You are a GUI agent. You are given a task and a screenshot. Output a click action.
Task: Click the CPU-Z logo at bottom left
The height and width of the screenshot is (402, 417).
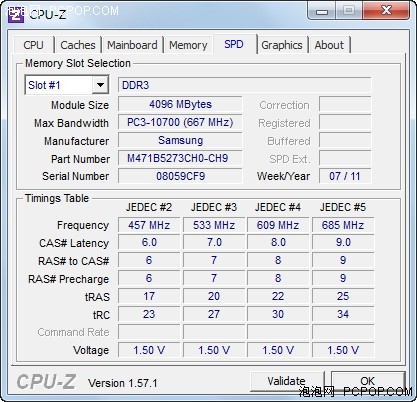pos(46,382)
